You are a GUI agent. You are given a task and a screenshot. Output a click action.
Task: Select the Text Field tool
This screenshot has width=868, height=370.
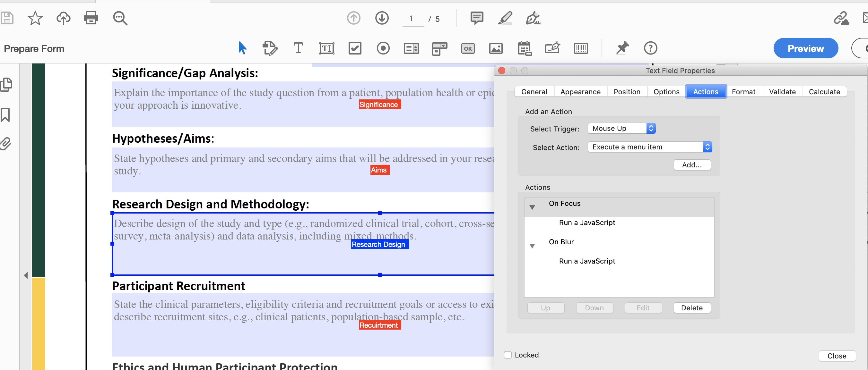326,48
